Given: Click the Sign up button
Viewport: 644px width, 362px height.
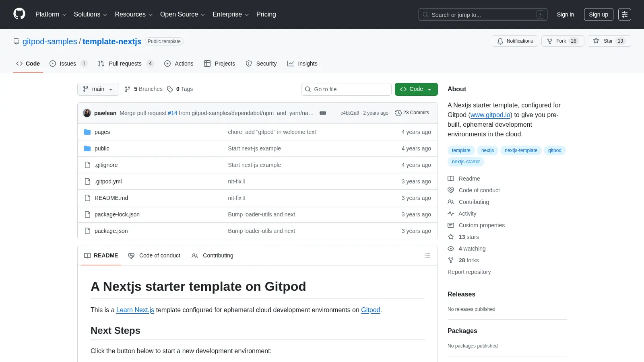Looking at the screenshot, I should [599, 14].
